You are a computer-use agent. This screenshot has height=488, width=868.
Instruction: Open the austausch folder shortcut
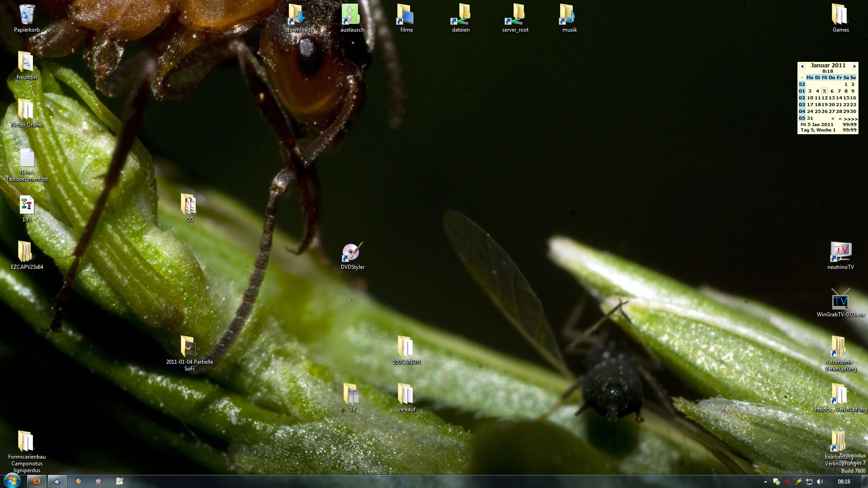click(x=352, y=15)
